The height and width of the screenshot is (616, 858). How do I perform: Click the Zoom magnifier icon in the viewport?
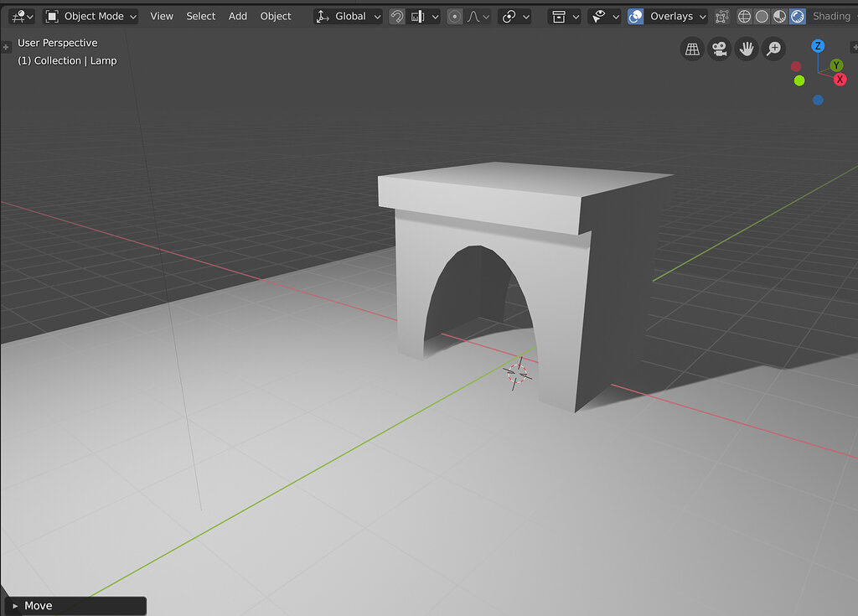tap(773, 49)
